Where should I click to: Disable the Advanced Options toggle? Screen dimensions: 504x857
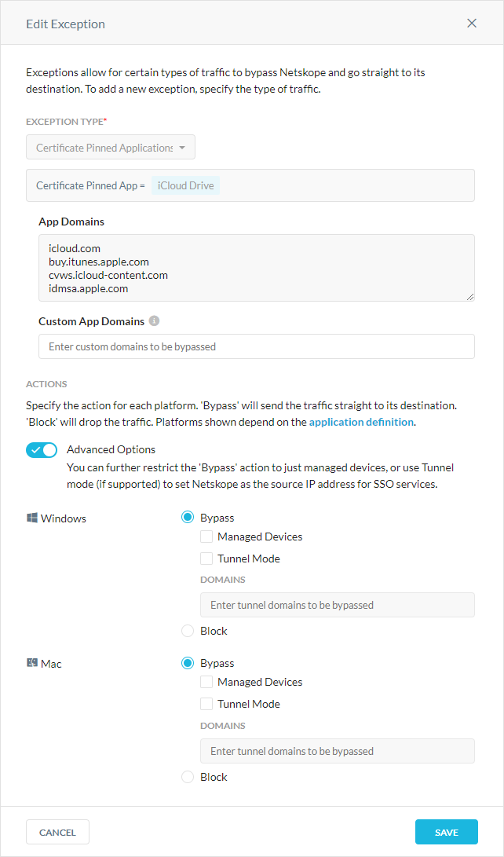pos(41,449)
